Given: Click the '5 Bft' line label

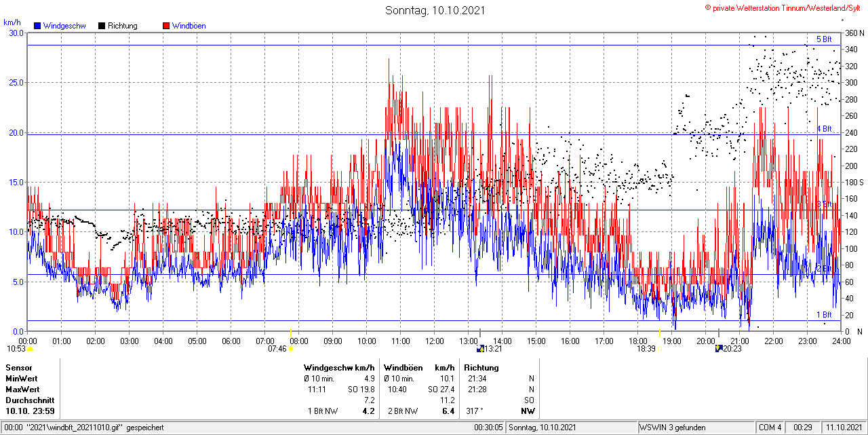Looking at the screenshot, I should pos(824,39).
